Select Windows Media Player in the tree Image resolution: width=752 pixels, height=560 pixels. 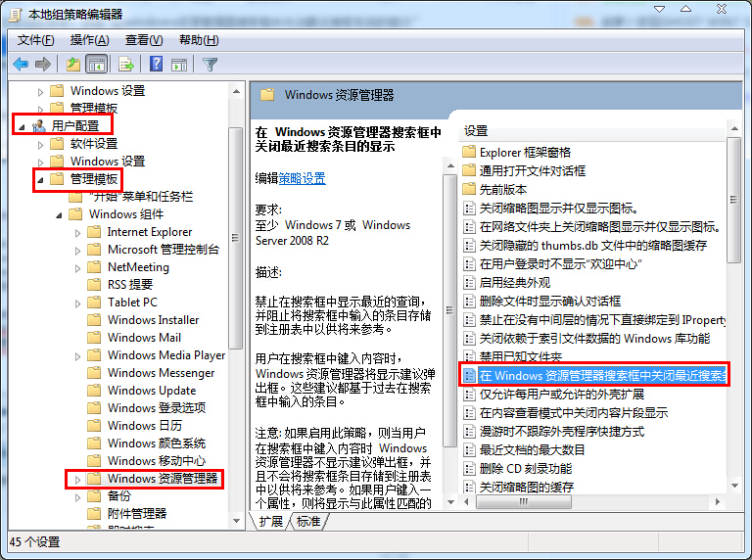click(x=165, y=355)
